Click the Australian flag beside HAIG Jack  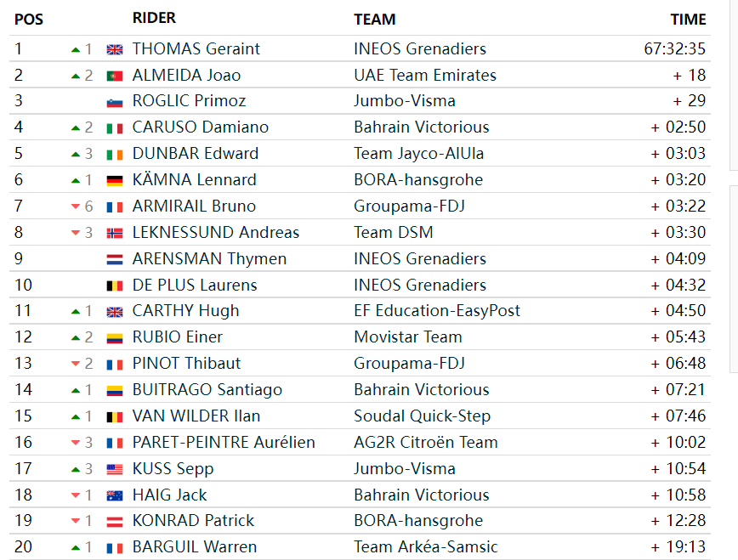115,495
